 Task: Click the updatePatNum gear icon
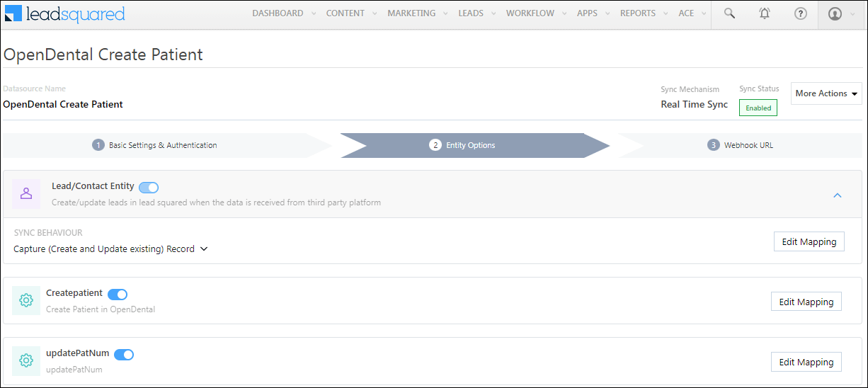click(x=26, y=360)
